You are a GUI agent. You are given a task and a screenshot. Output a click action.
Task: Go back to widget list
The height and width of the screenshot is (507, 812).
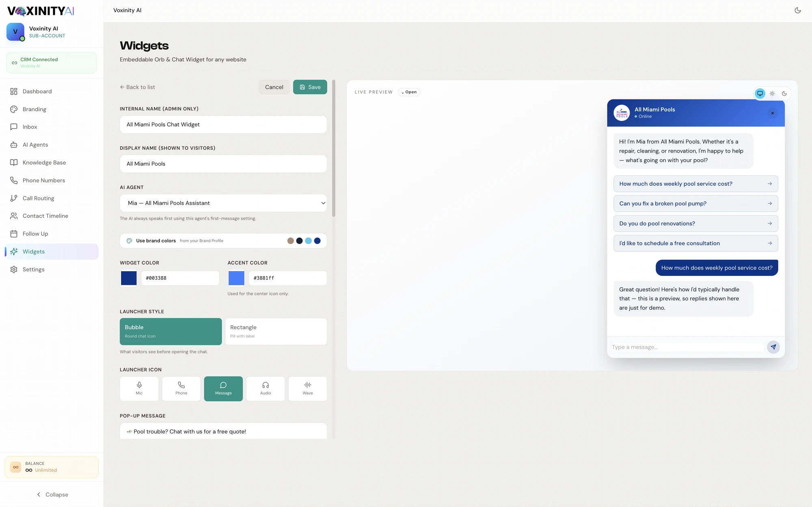tap(137, 87)
